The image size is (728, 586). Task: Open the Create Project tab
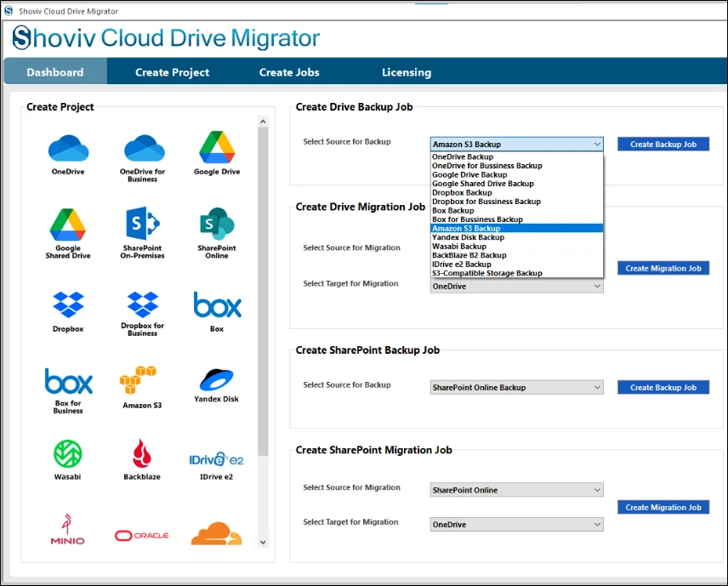click(173, 72)
